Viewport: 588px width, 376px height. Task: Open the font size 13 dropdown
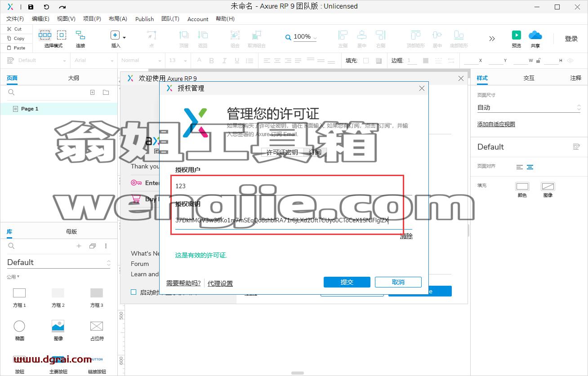[x=178, y=60]
